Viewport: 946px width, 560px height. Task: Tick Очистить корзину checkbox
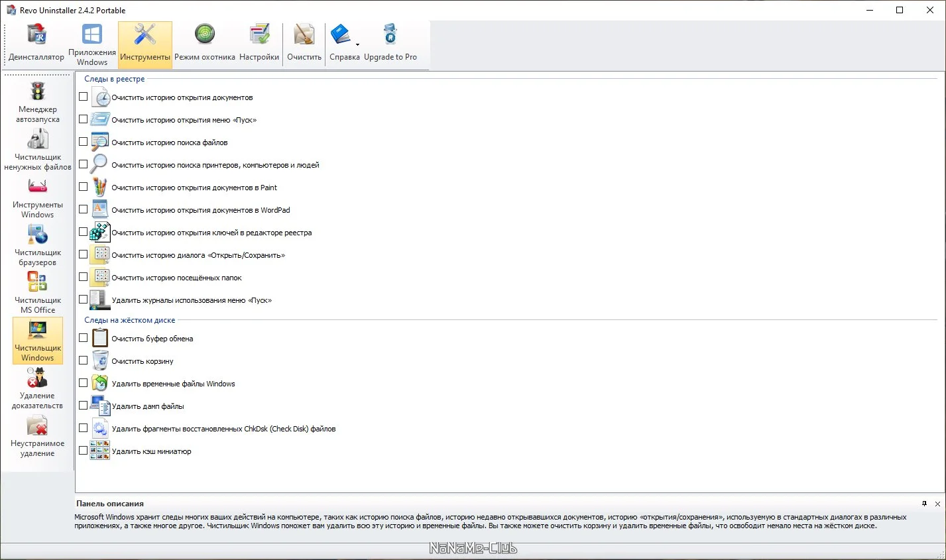click(x=84, y=361)
